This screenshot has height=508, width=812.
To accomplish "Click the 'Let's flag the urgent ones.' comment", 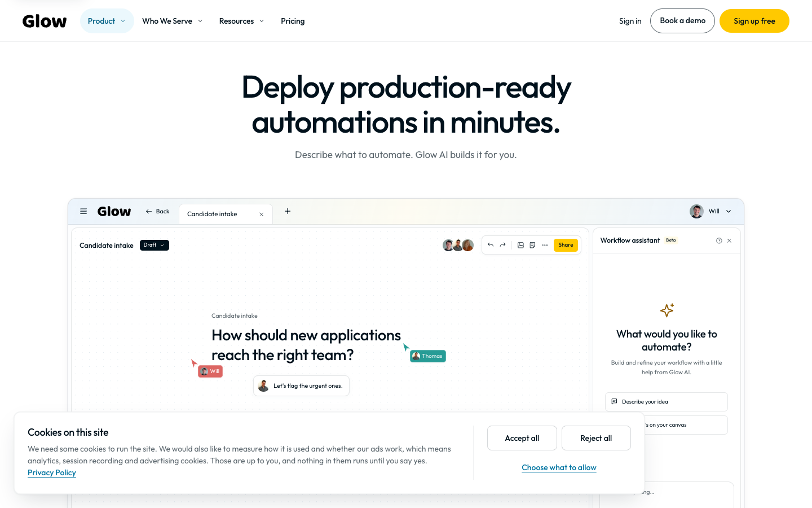I will (x=301, y=386).
